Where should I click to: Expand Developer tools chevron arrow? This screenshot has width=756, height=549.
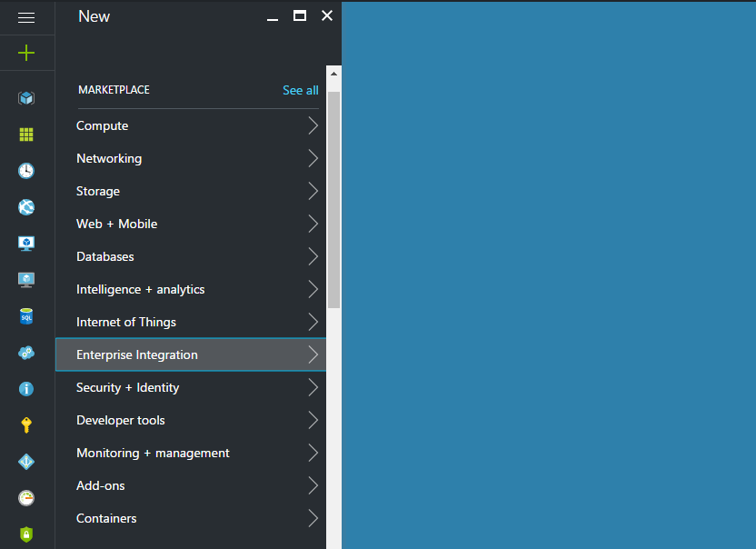[313, 420]
